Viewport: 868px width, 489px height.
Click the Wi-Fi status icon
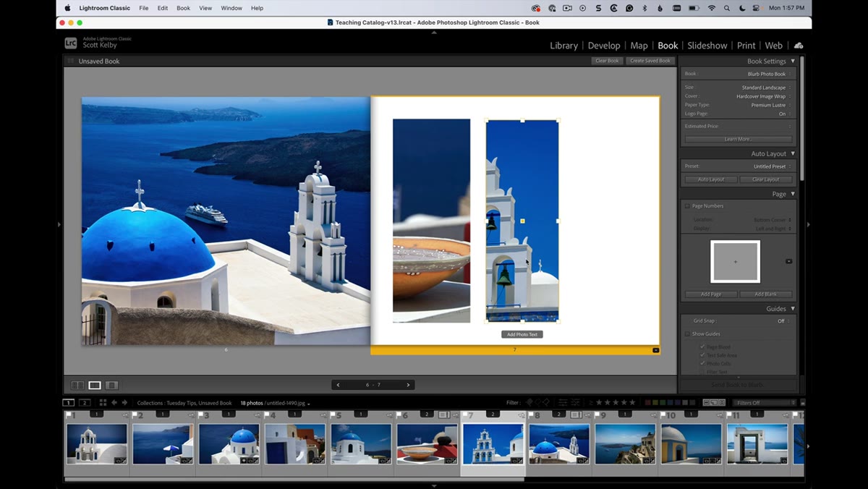pos(711,8)
